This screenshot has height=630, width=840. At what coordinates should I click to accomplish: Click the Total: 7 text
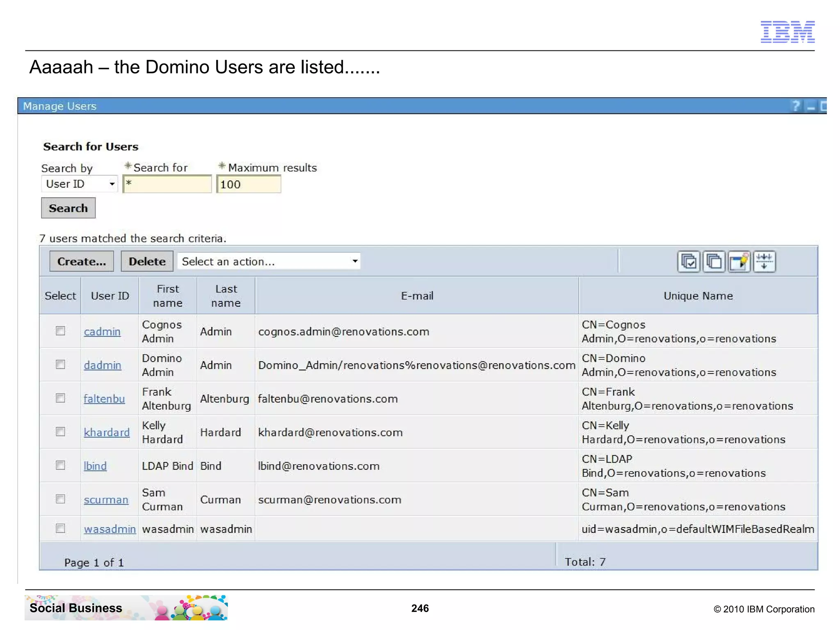tap(585, 562)
